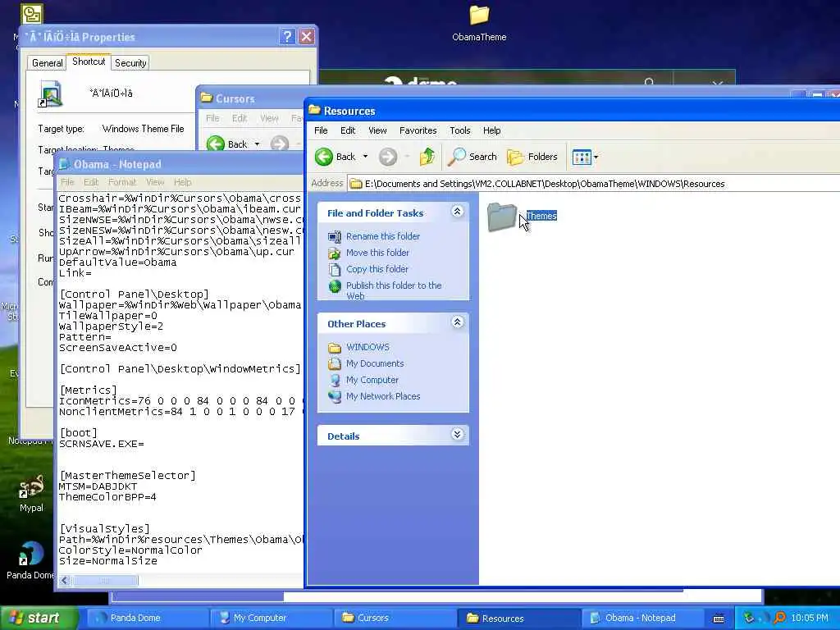This screenshot has height=630, width=840.
Task: Click keyboard icon in system tray
Action: pyautogui.click(x=719, y=619)
